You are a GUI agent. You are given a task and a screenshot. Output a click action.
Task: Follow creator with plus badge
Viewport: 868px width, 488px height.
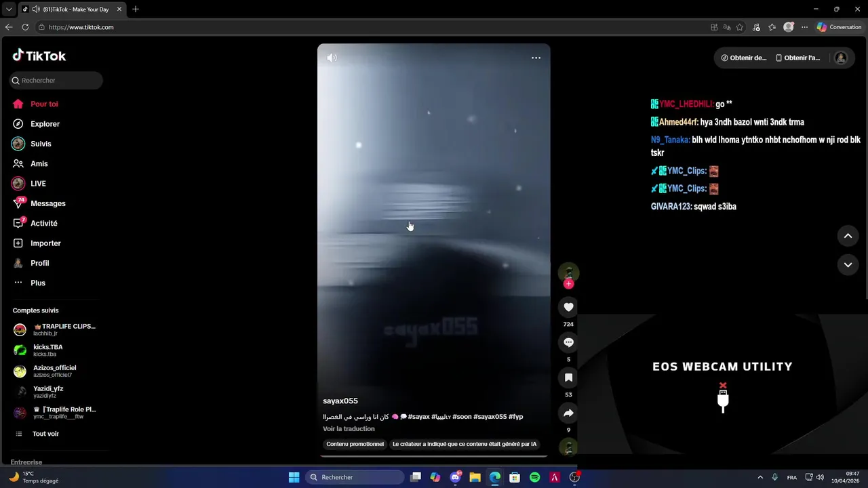click(x=568, y=284)
